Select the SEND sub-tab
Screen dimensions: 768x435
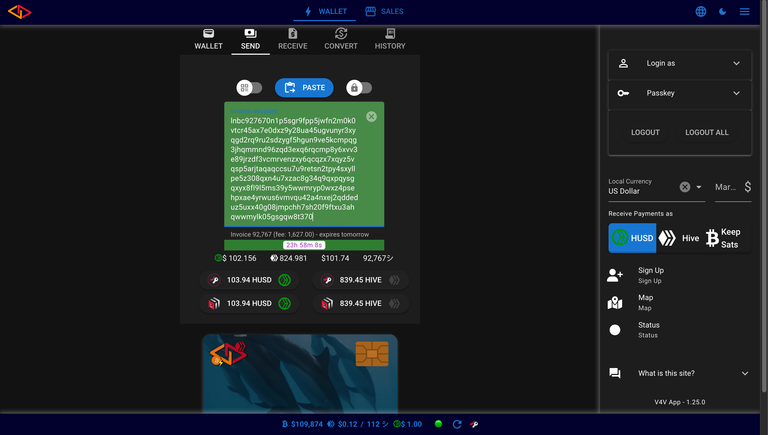[x=250, y=39]
